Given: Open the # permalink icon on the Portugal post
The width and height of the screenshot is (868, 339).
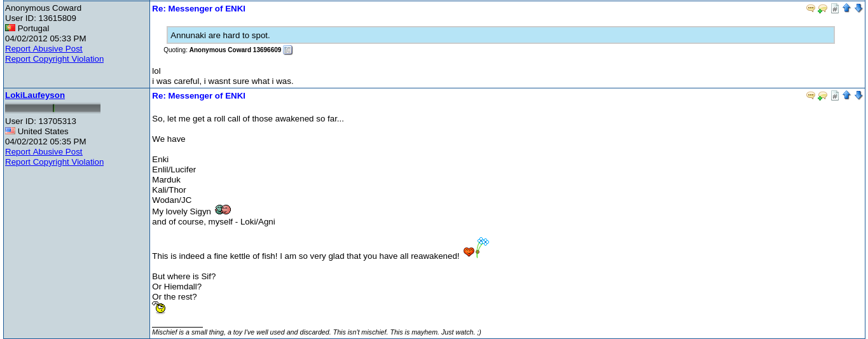Looking at the screenshot, I should (x=835, y=8).
